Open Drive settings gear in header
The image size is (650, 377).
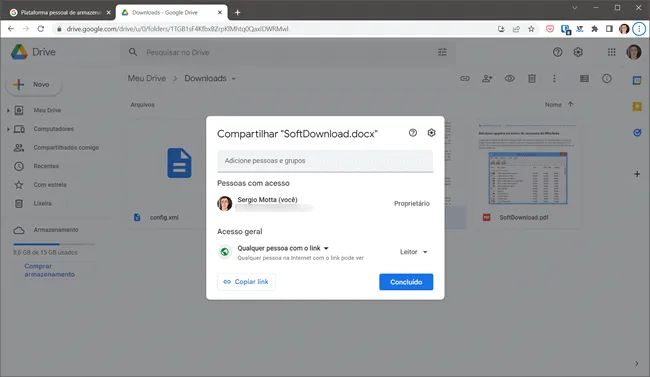tap(578, 52)
